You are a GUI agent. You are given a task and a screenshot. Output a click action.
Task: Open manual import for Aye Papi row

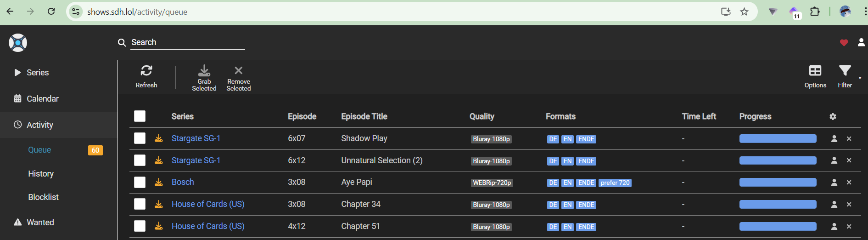[834, 183]
